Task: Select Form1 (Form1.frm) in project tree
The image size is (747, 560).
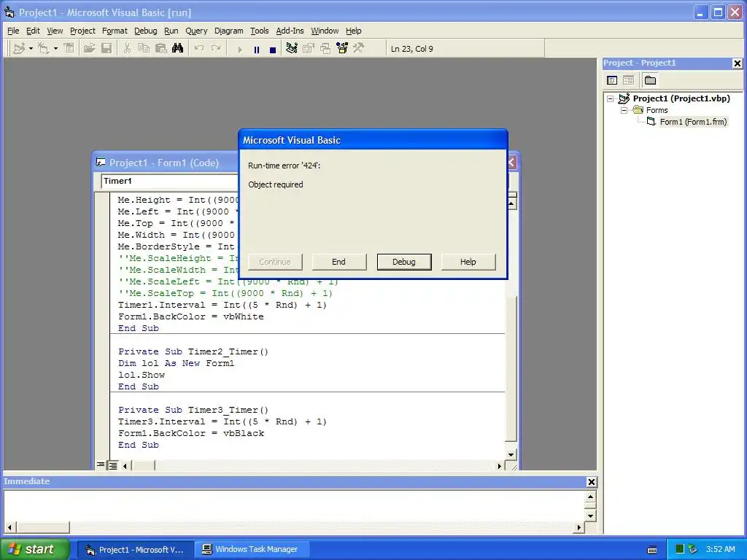Action: click(x=693, y=122)
